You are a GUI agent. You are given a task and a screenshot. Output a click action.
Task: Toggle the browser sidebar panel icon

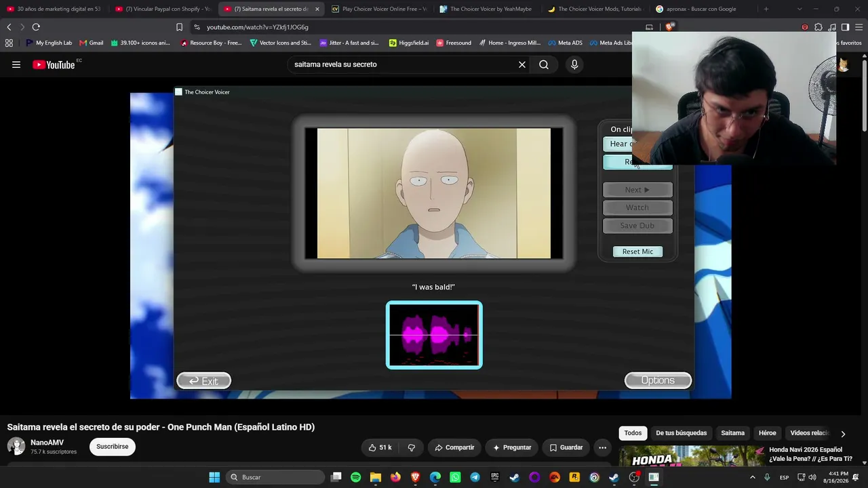pyautogui.click(x=845, y=27)
